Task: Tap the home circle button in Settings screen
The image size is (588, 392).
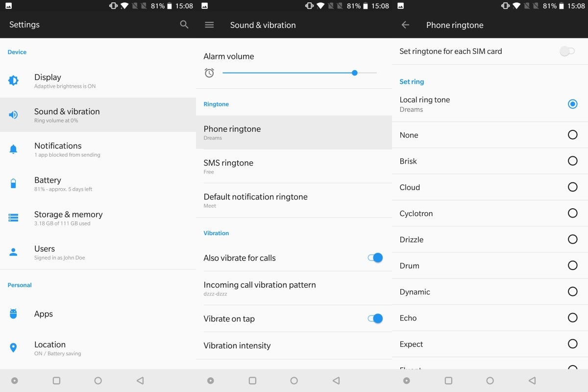Action: tap(98, 380)
